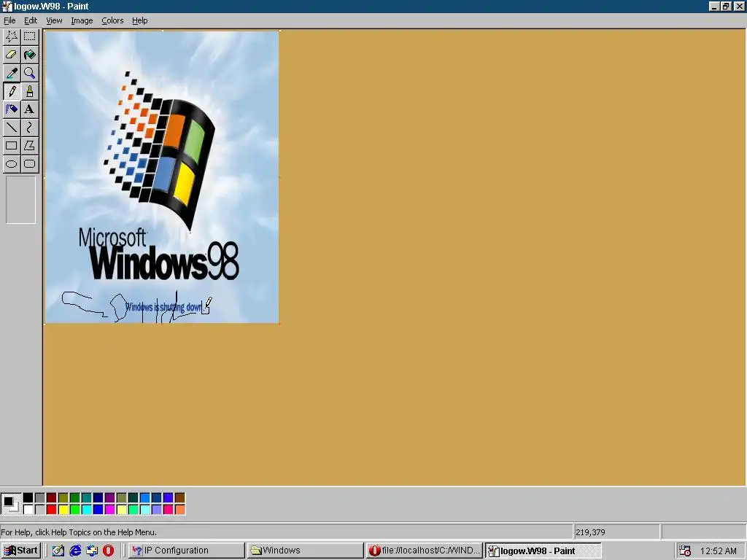Open the Colors menu
The image size is (747, 560).
coord(112,20)
